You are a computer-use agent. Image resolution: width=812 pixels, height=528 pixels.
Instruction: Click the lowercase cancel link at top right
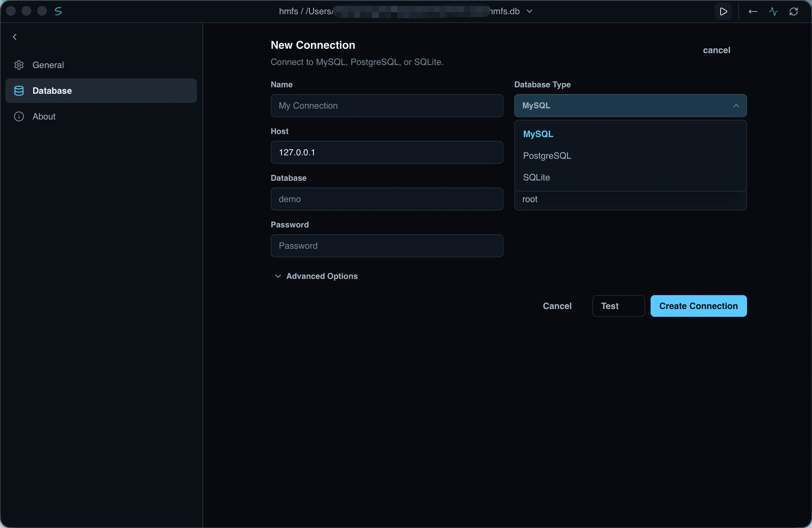717,50
